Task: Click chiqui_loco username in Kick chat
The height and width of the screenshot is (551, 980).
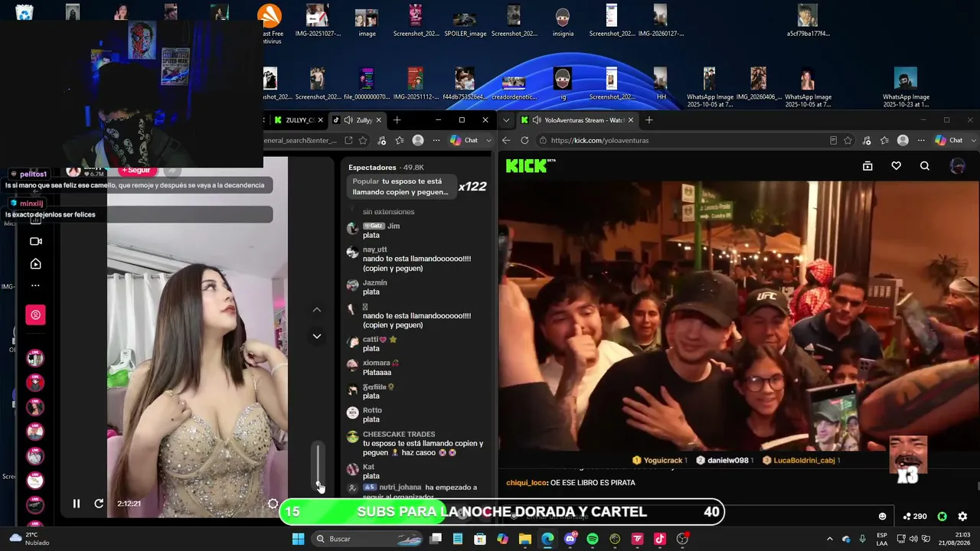Action: click(x=527, y=483)
